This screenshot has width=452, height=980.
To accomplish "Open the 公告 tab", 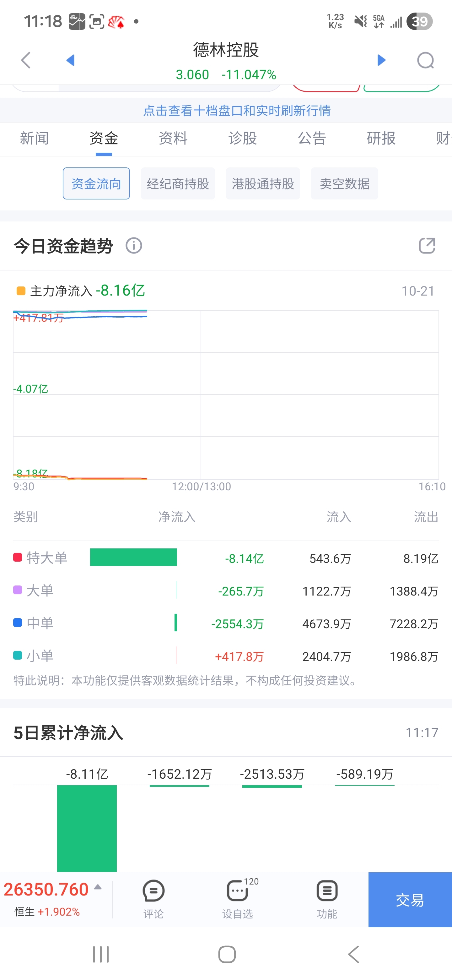I will (x=312, y=139).
